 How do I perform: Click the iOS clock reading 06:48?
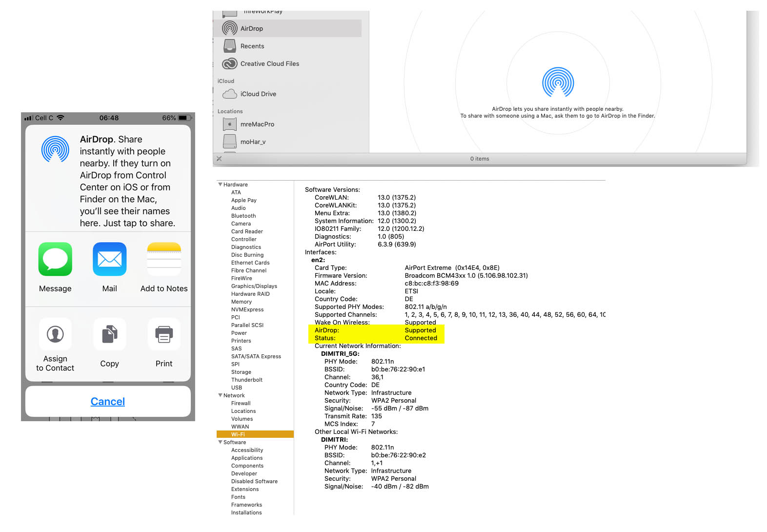click(109, 118)
